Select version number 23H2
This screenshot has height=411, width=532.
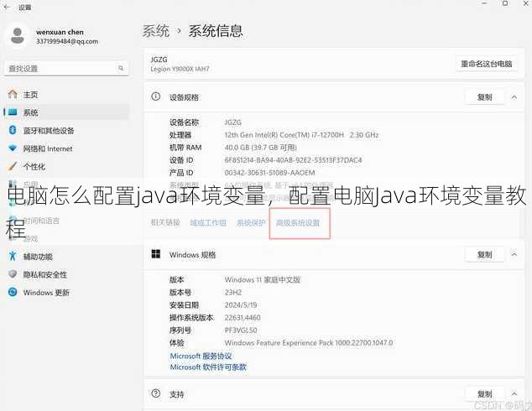coord(233,292)
